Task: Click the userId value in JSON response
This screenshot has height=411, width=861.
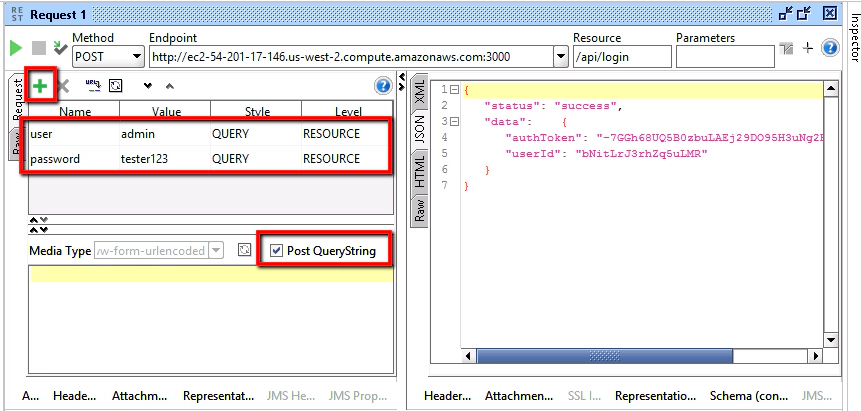Action: click(641, 153)
